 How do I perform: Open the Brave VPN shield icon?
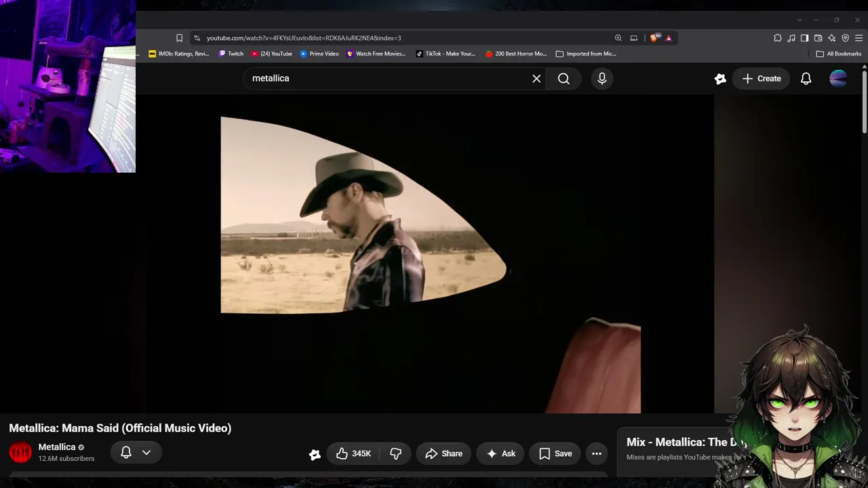[x=846, y=38]
